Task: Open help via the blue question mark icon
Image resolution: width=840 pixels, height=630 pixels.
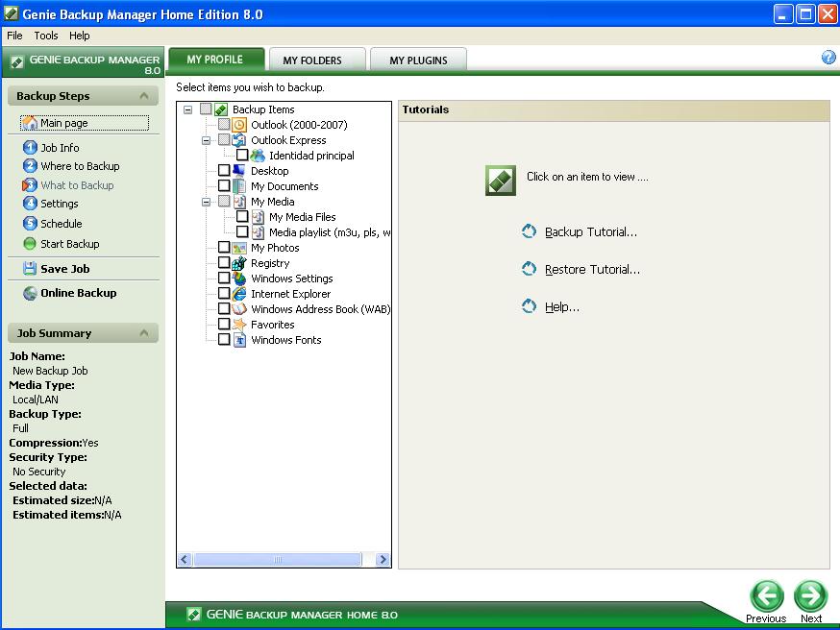Action: coord(828,58)
